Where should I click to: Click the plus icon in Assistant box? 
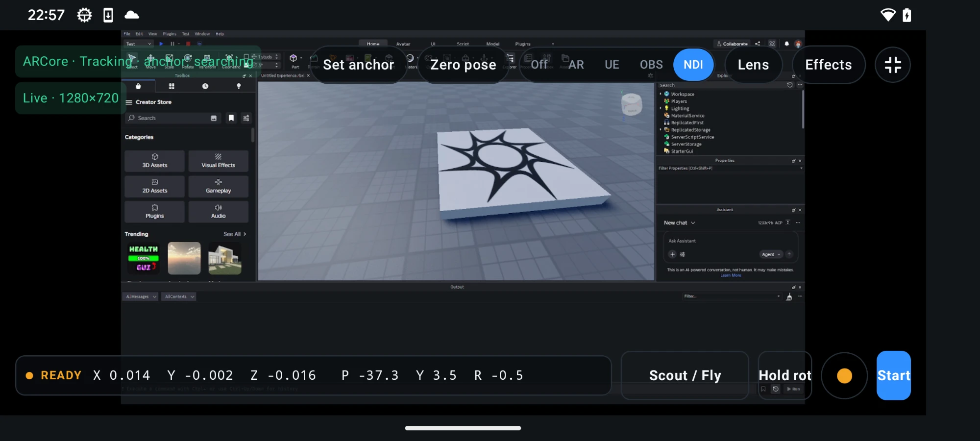[672, 254]
